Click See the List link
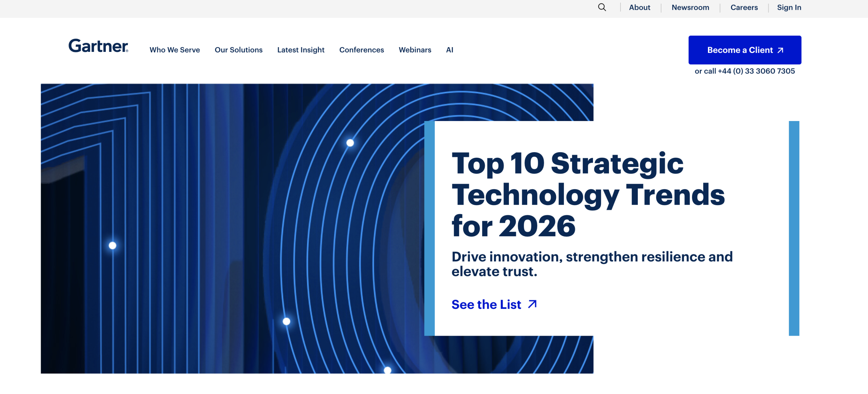This screenshot has height=394, width=868. click(x=486, y=304)
